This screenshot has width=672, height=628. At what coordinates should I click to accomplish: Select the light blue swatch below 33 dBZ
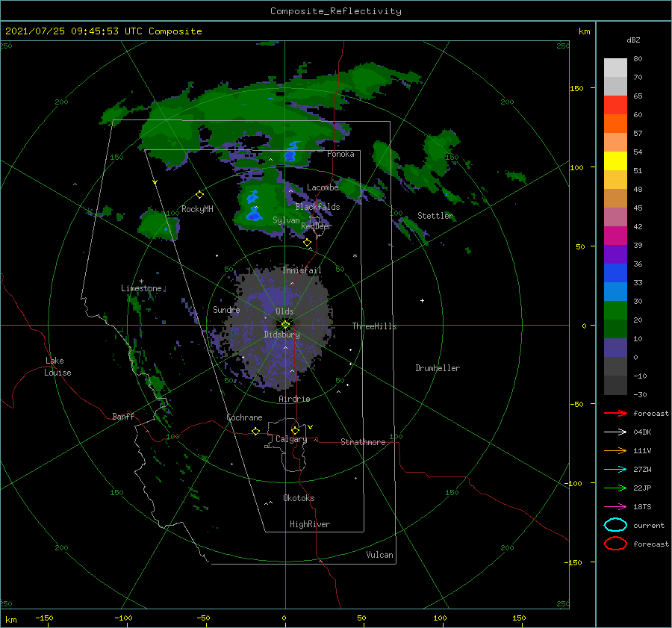pos(615,291)
